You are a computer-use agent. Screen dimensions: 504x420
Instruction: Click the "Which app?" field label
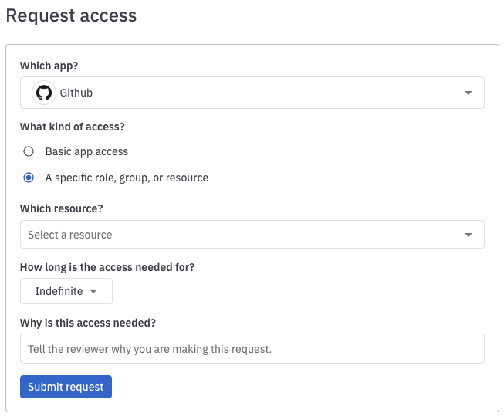49,66
